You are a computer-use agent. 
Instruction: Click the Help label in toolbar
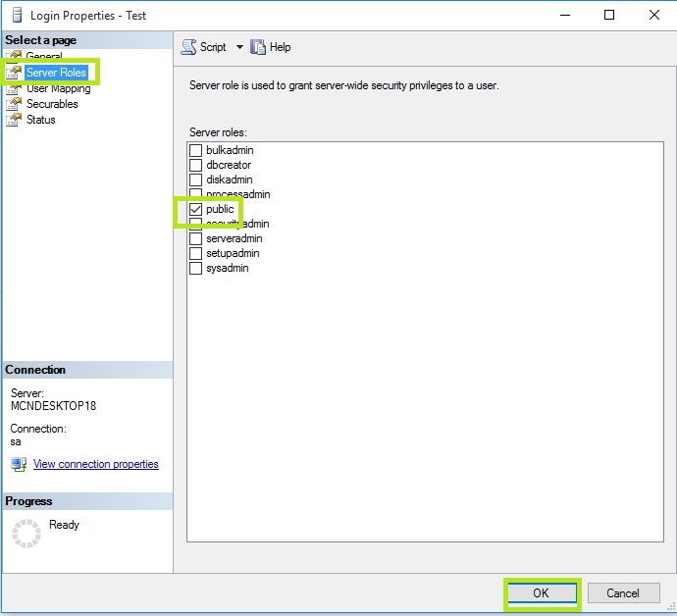(x=281, y=47)
